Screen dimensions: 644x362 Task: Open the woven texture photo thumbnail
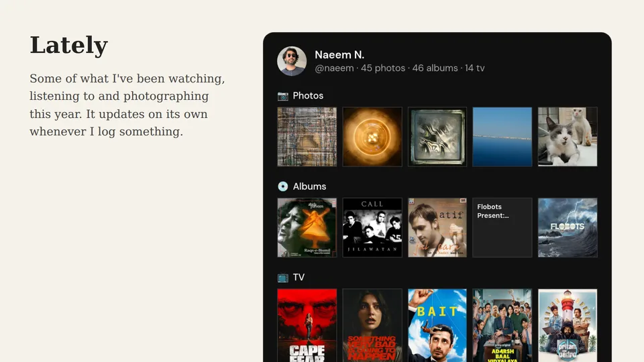(x=307, y=137)
